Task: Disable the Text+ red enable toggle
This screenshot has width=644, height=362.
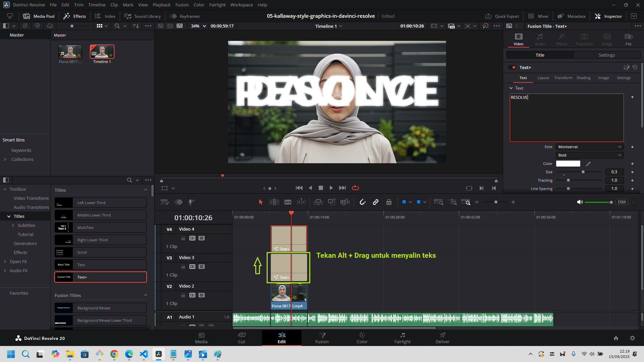Action: coord(512,67)
